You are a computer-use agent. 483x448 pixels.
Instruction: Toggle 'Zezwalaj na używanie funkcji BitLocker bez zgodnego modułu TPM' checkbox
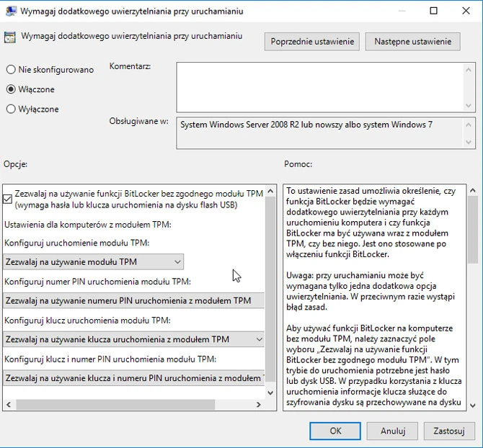[7, 199]
